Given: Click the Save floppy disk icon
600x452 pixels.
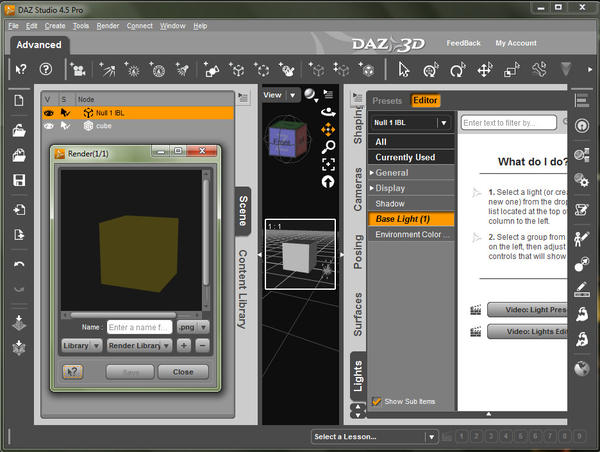Looking at the screenshot, I should (19, 180).
